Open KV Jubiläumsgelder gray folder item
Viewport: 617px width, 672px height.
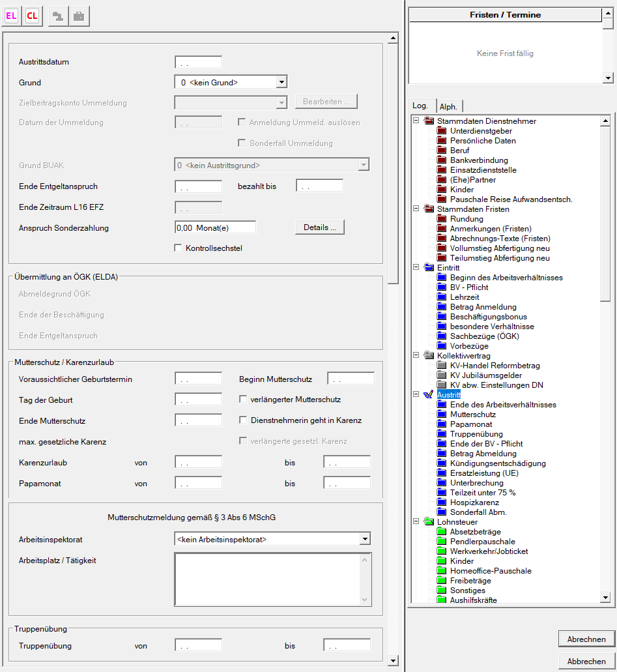pos(485,375)
